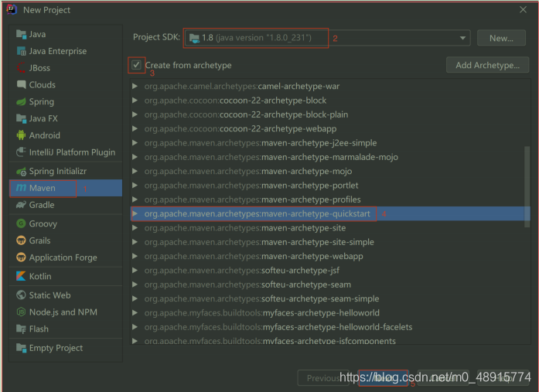Click the Static Web globe icon

tap(22, 295)
